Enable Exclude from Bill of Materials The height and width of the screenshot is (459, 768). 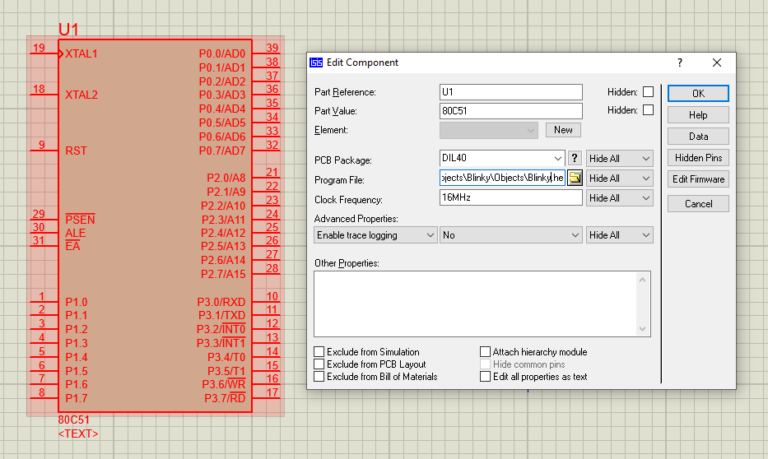(x=319, y=376)
